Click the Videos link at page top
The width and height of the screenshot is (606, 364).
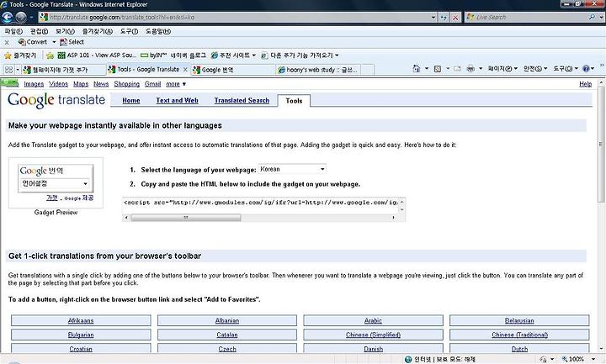click(x=58, y=84)
